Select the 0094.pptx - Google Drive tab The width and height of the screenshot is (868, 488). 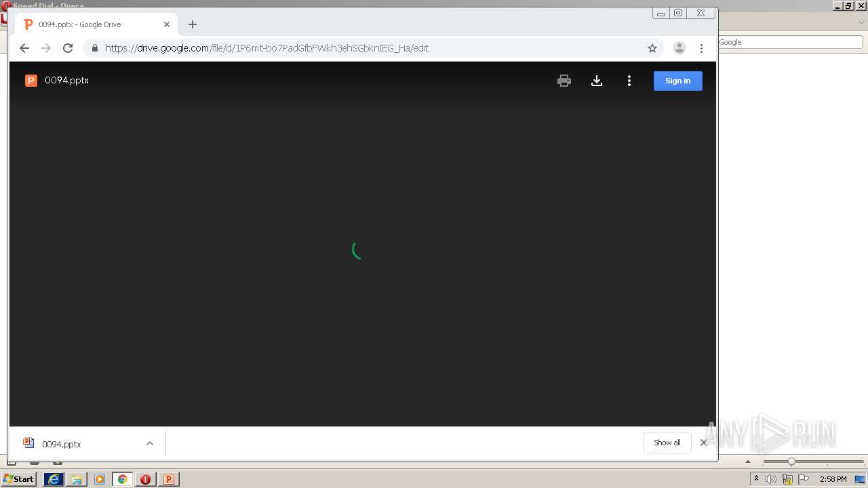(97, 24)
